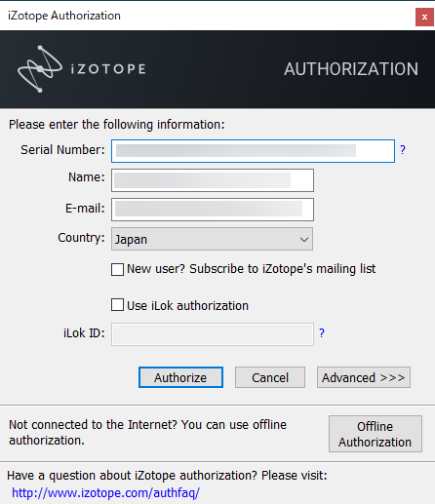Click the Cancel button
The height and width of the screenshot is (504, 435).
[270, 377]
